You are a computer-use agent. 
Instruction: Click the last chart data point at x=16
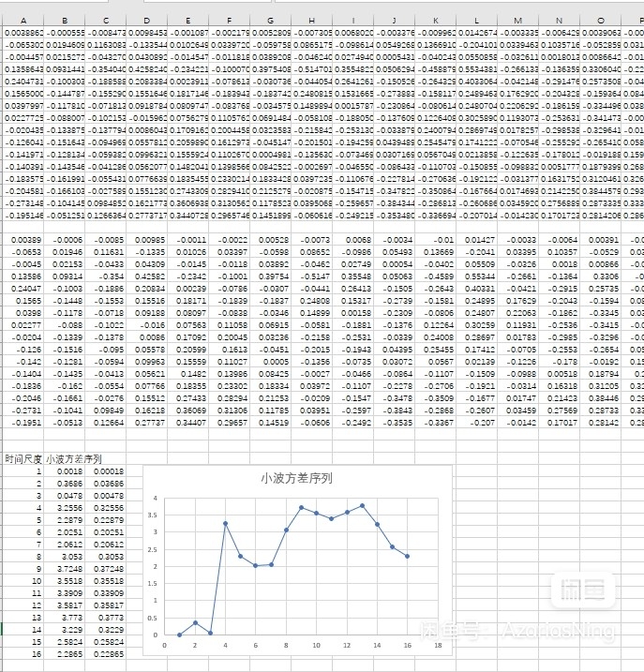pyautogui.click(x=408, y=557)
